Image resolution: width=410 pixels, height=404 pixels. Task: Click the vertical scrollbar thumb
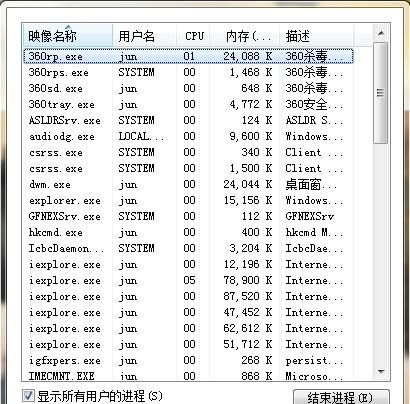[x=381, y=93]
